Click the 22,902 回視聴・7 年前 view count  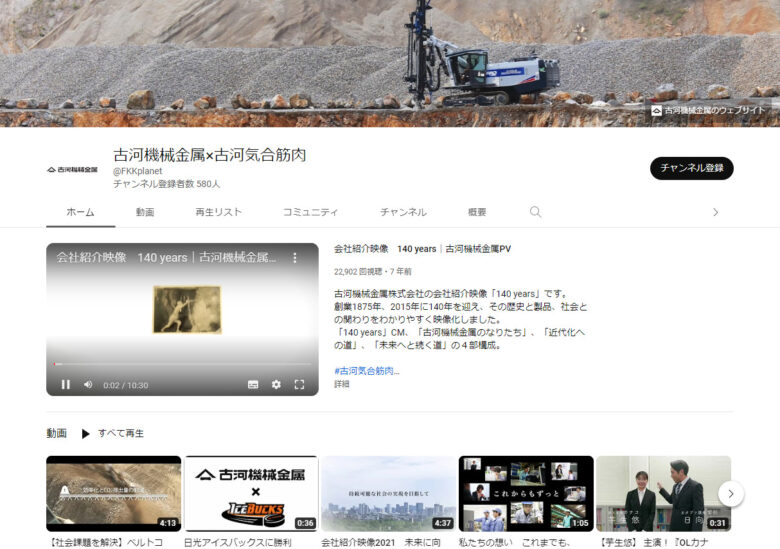pyautogui.click(x=373, y=272)
